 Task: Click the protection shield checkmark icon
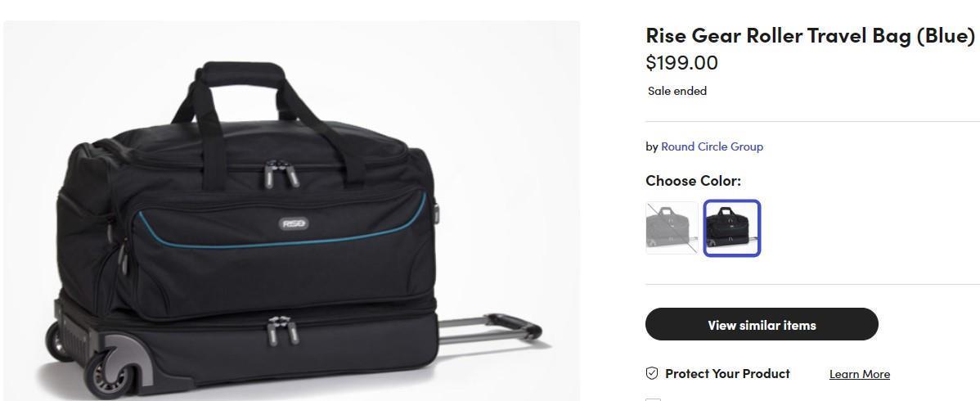[652, 373]
